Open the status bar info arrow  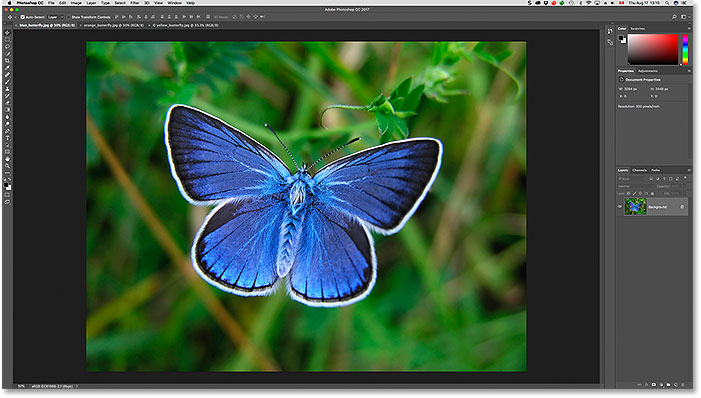click(76, 386)
